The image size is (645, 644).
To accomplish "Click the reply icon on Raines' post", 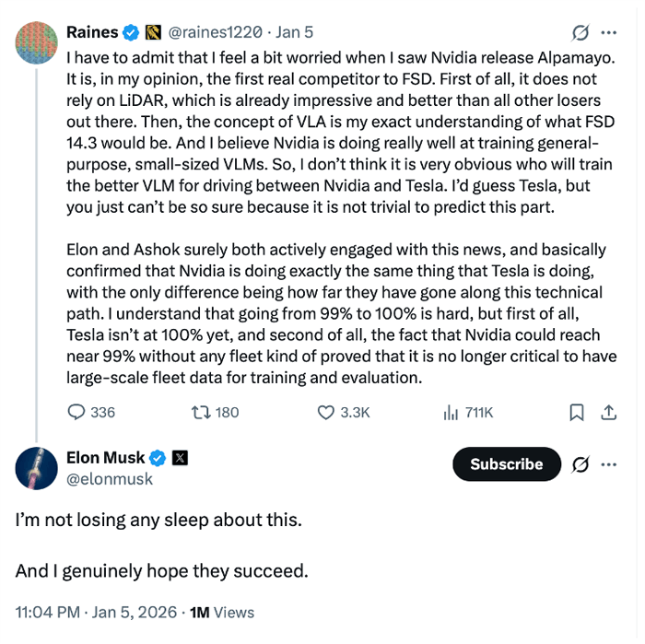I will [x=78, y=413].
